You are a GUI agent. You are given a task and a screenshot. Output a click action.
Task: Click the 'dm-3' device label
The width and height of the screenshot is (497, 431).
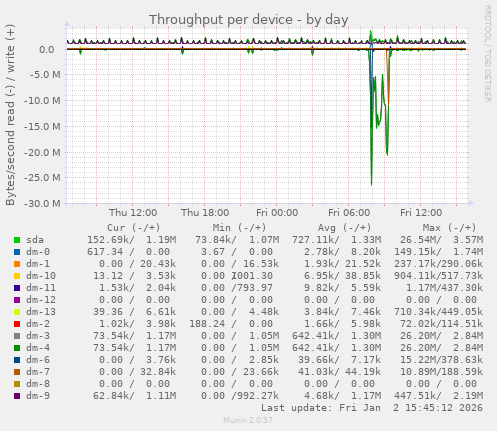tap(38, 336)
